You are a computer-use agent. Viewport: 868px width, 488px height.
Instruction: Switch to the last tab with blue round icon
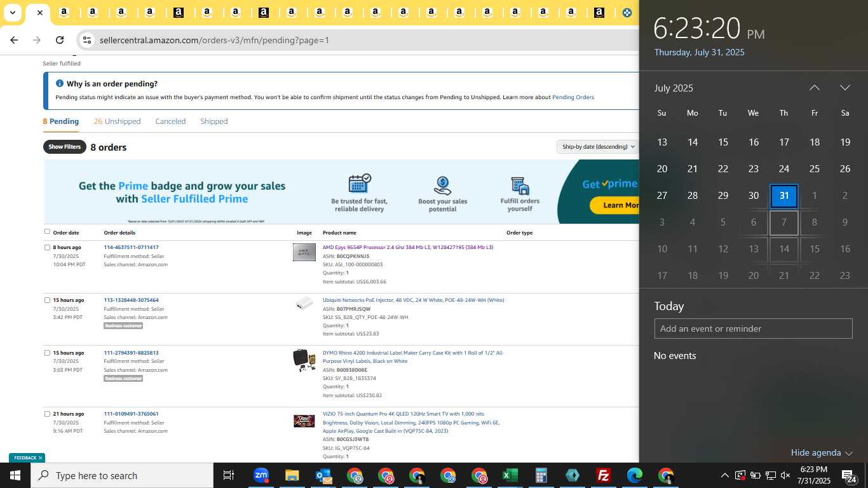(627, 12)
